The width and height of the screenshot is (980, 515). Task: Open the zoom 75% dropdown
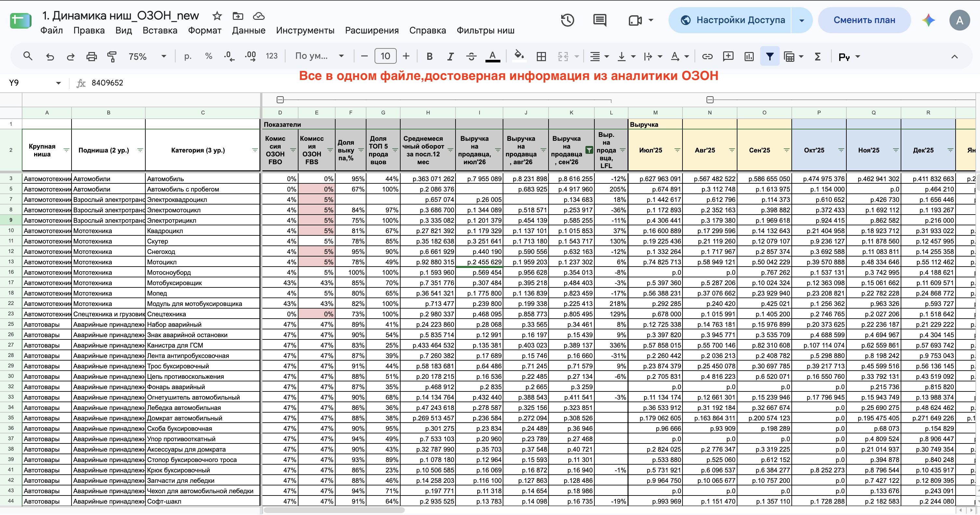(x=148, y=56)
